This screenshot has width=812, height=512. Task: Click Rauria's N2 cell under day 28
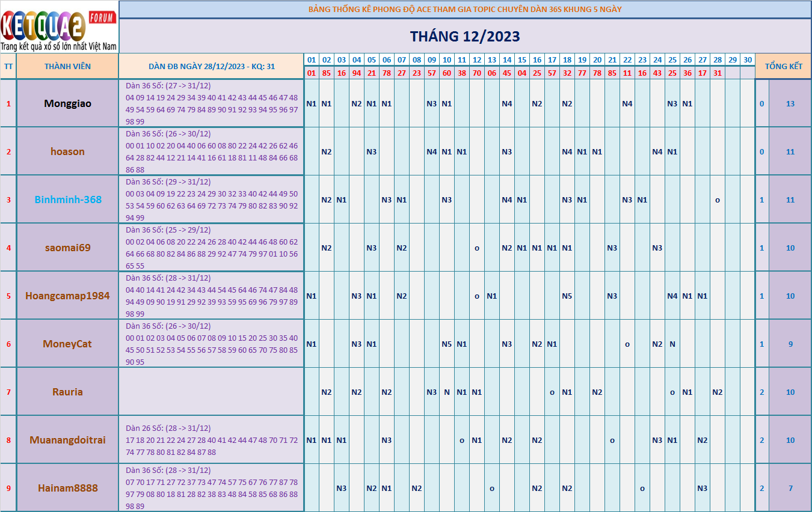tap(718, 392)
